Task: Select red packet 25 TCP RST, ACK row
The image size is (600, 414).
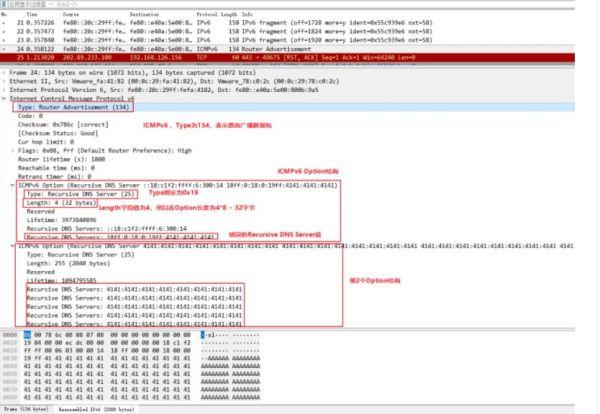Action: point(287,57)
